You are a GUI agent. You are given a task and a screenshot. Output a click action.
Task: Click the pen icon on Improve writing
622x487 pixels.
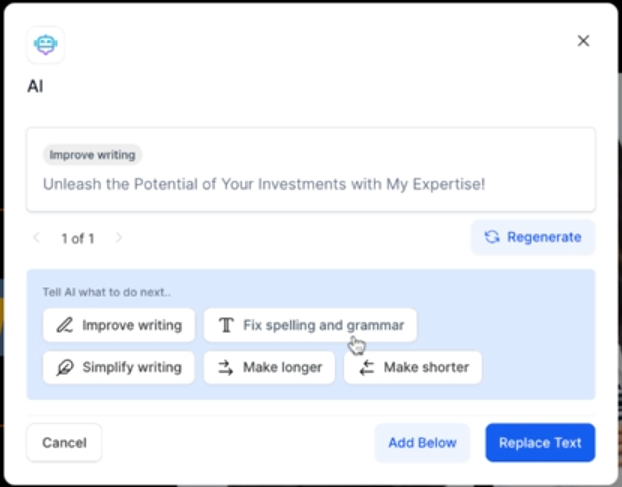point(65,325)
